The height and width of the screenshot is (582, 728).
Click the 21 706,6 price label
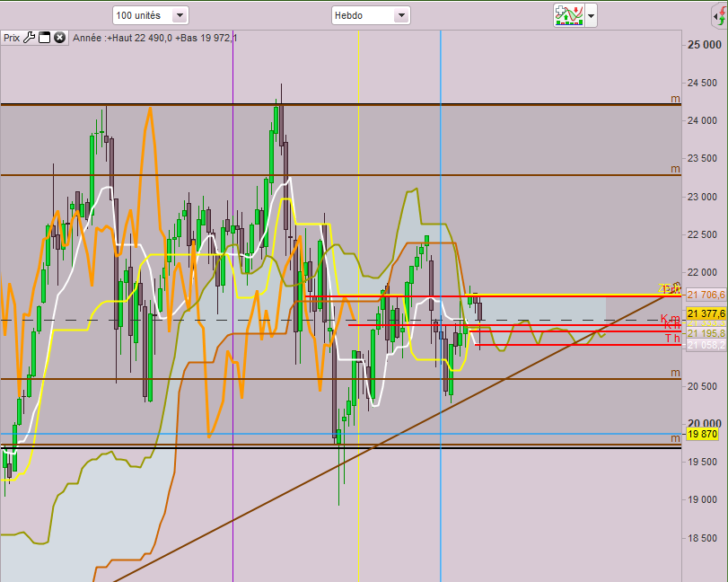pyautogui.click(x=706, y=295)
